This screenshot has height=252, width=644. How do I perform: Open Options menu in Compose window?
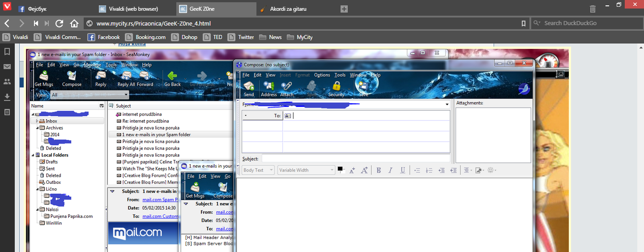pyautogui.click(x=322, y=75)
